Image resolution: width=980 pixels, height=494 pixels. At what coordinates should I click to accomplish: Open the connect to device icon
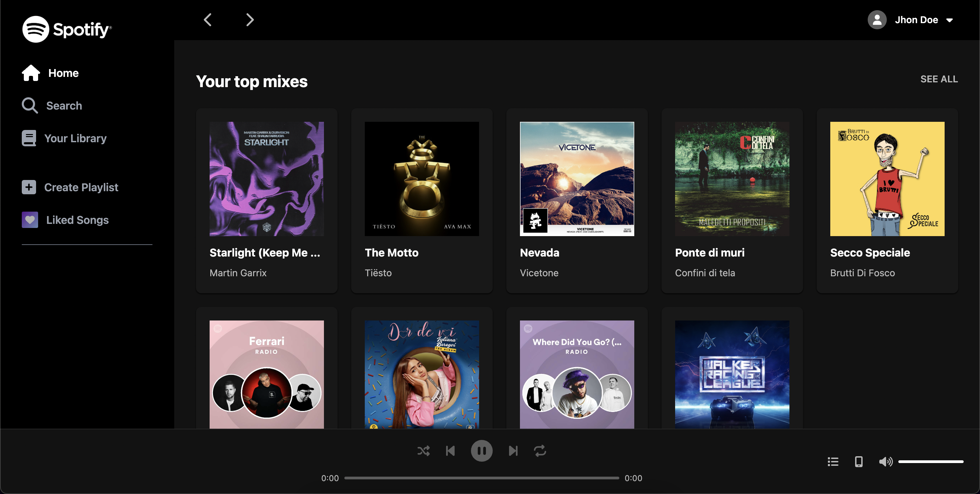[859, 462]
